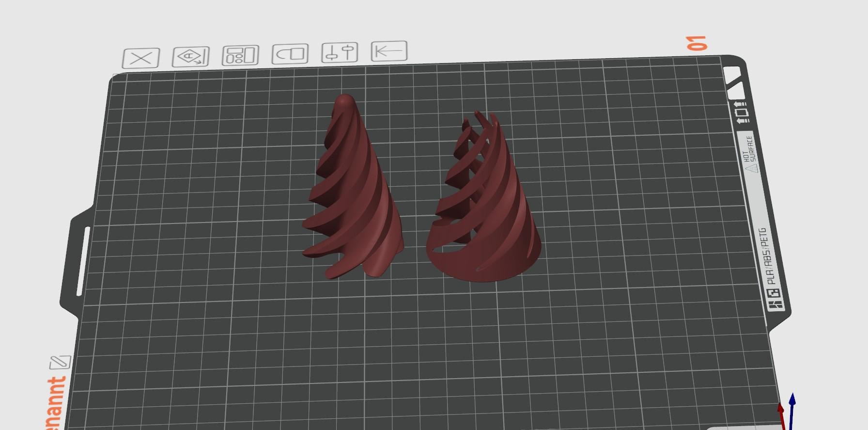Click the move-plate arrow icon
The image size is (868, 430).
(x=389, y=51)
